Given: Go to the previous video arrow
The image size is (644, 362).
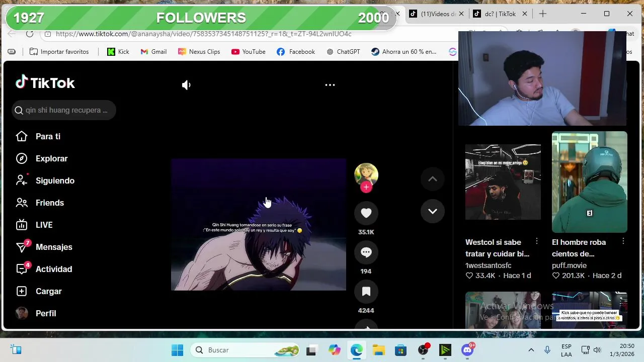Looking at the screenshot, I should tap(433, 179).
